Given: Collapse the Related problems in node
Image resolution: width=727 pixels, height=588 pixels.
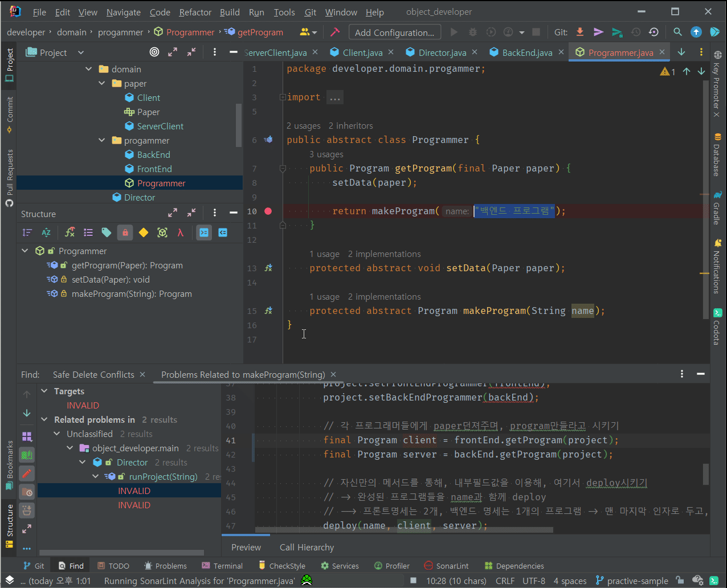Looking at the screenshot, I should click(45, 420).
